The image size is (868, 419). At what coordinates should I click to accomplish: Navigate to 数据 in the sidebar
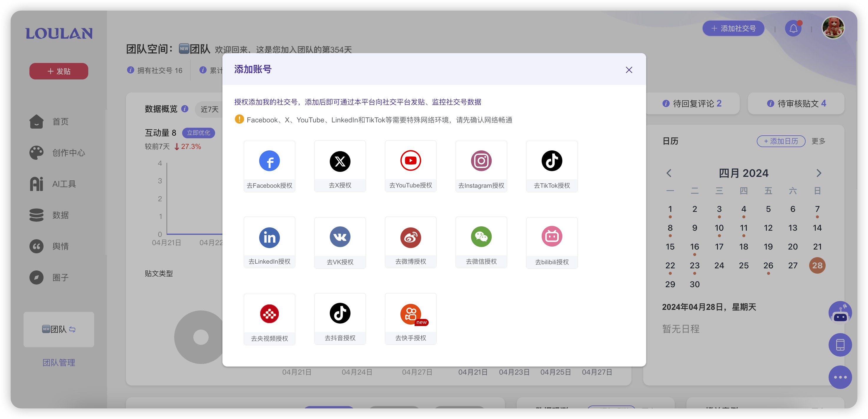pyautogui.click(x=49, y=215)
